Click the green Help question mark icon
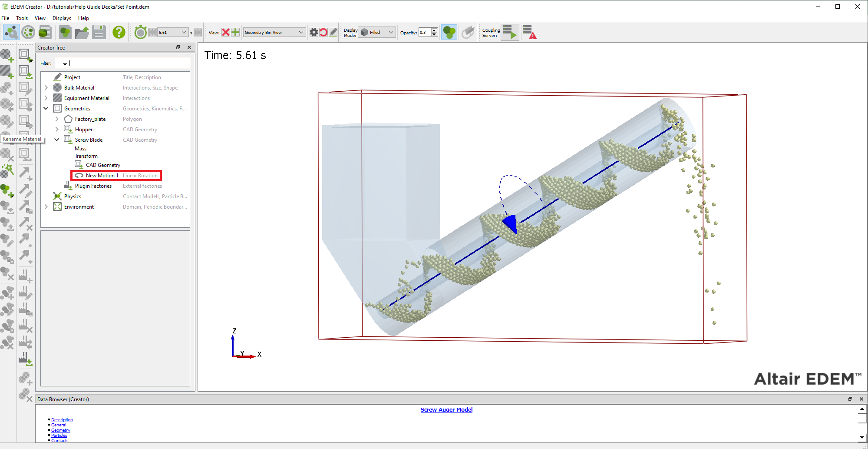The width and height of the screenshot is (868, 449). [x=119, y=32]
